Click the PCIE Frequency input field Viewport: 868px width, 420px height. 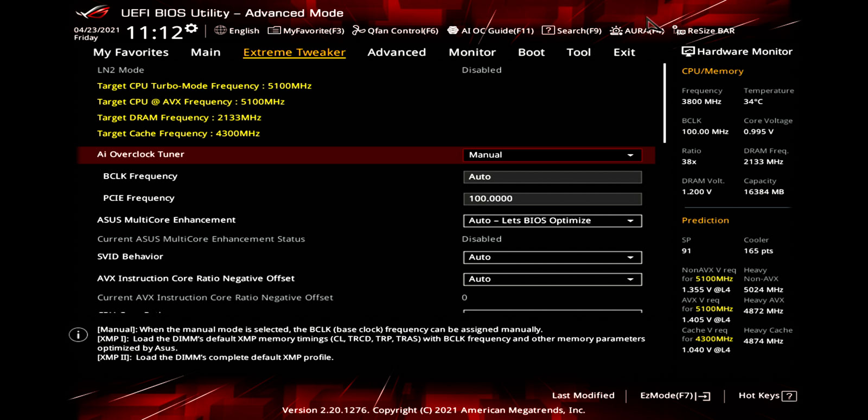pyautogui.click(x=552, y=199)
